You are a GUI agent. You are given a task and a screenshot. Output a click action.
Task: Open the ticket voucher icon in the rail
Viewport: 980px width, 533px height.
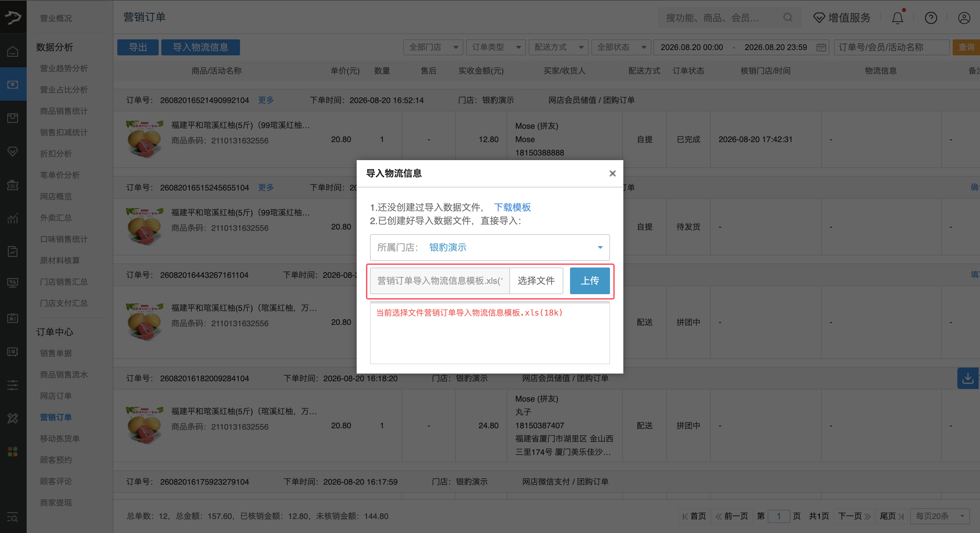(13, 352)
